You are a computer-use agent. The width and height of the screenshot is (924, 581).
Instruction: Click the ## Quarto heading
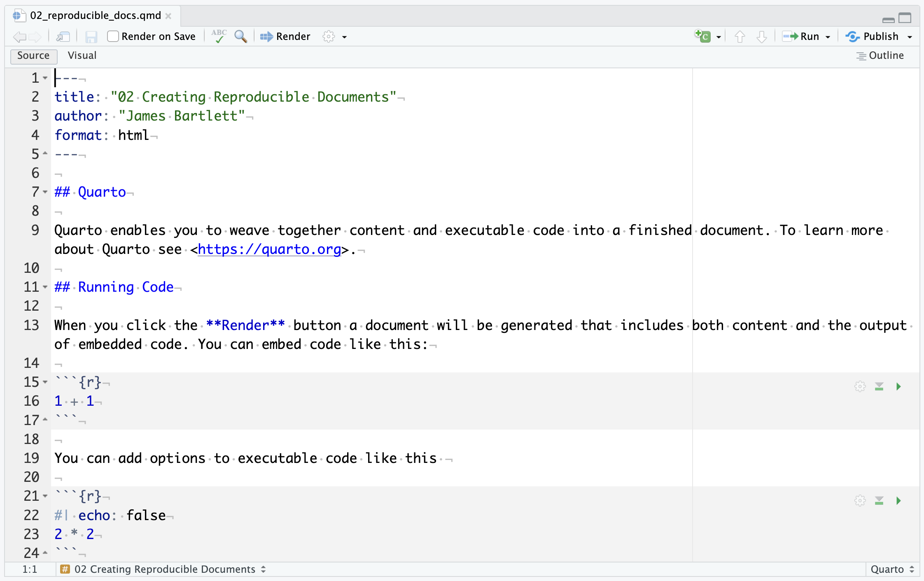pyautogui.click(x=90, y=192)
